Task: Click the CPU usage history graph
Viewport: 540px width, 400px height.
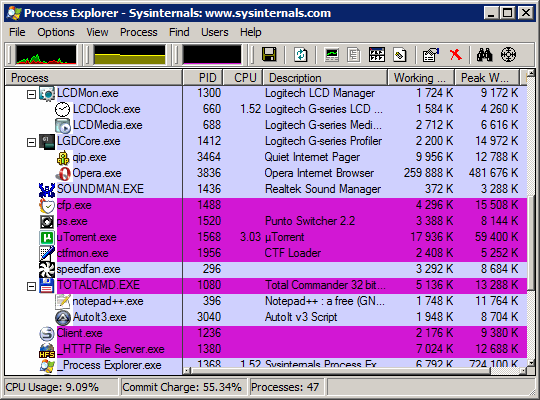Action: [46, 55]
